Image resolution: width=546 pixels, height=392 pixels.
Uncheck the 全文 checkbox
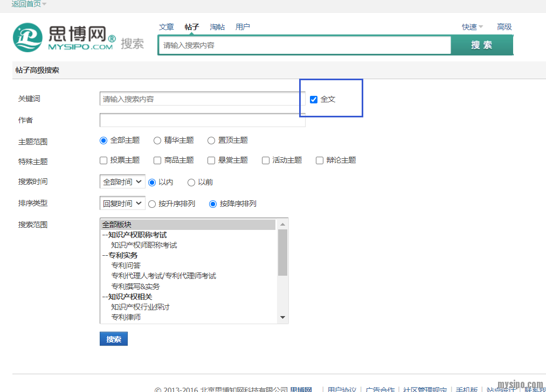(x=314, y=100)
